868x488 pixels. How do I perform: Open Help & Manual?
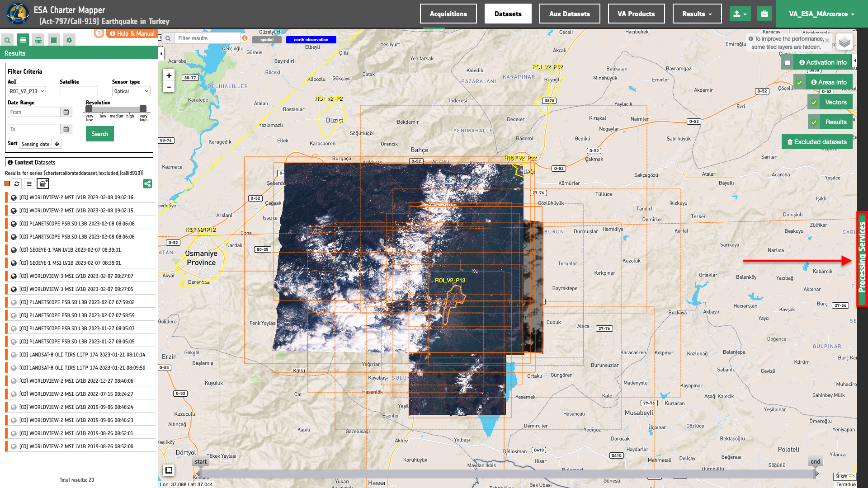132,33
